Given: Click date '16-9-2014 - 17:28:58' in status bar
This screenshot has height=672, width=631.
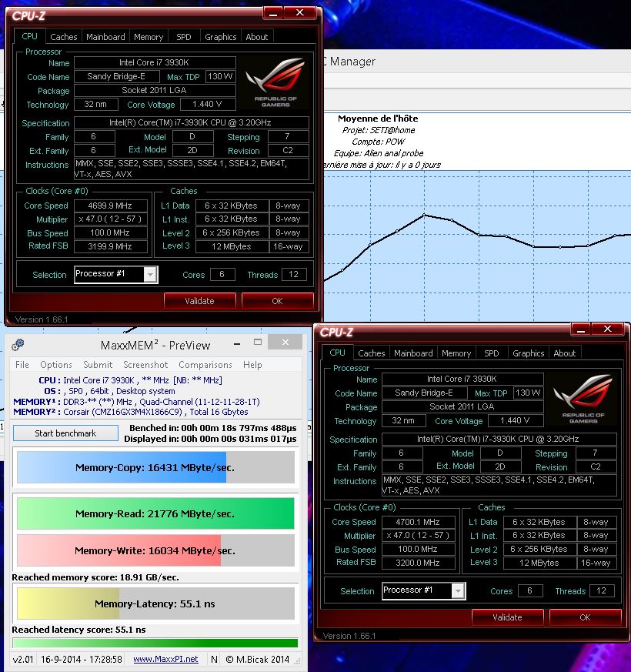Looking at the screenshot, I should point(82,659).
